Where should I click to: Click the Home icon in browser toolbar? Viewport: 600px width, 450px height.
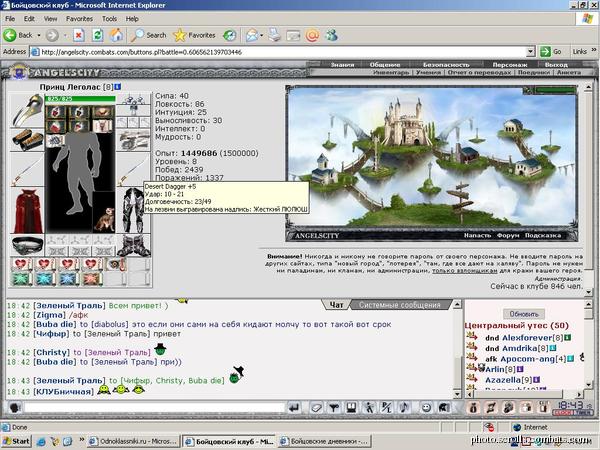coord(116,36)
